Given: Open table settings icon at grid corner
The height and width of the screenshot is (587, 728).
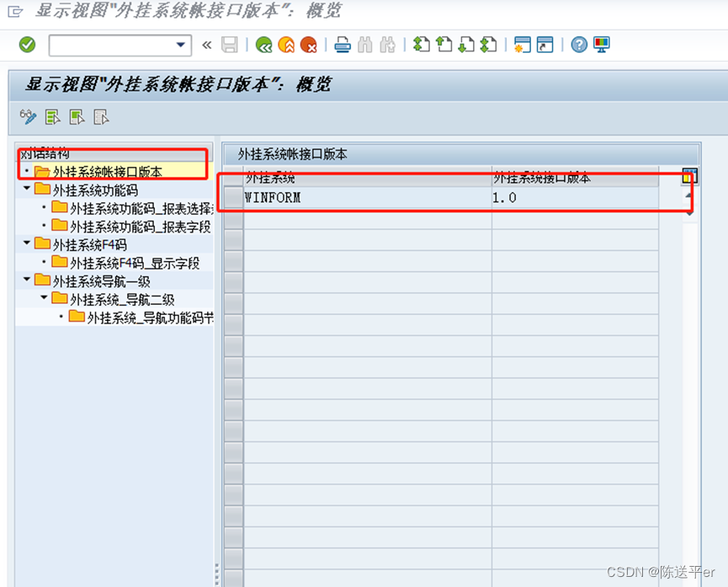Looking at the screenshot, I should tap(690, 177).
